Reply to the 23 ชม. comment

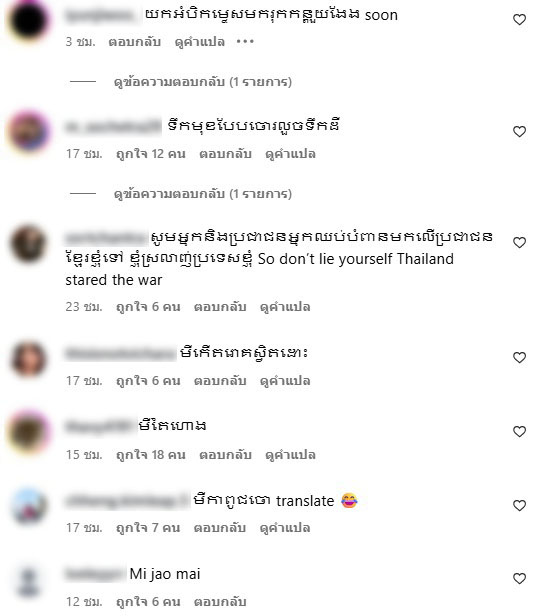point(220,306)
